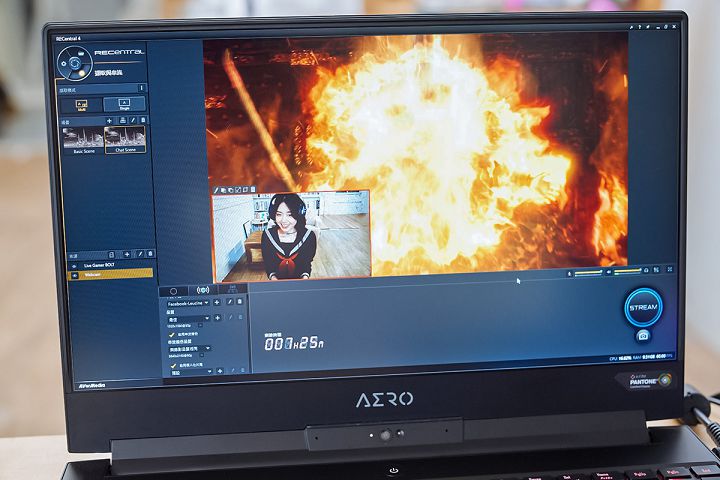Switch to the Record tab
Viewport: 720px width, 480px height.
(x=173, y=291)
